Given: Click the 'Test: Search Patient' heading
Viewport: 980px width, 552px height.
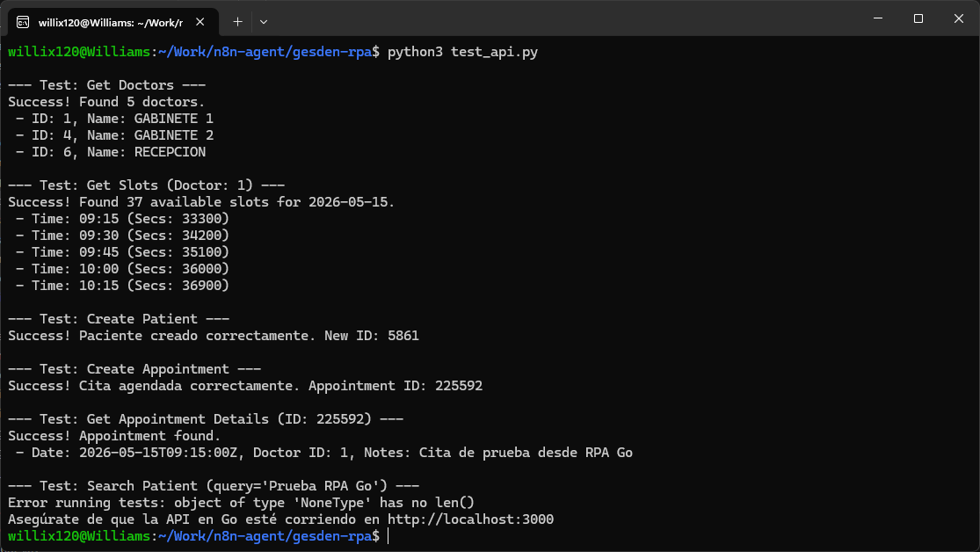Looking at the screenshot, I should pos(213,486).
